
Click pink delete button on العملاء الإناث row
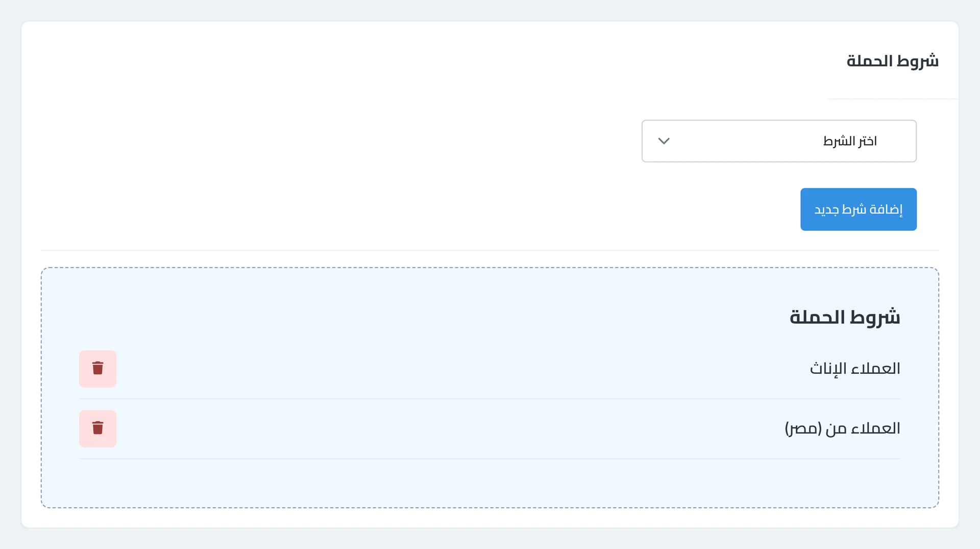[x=97, y=369]
